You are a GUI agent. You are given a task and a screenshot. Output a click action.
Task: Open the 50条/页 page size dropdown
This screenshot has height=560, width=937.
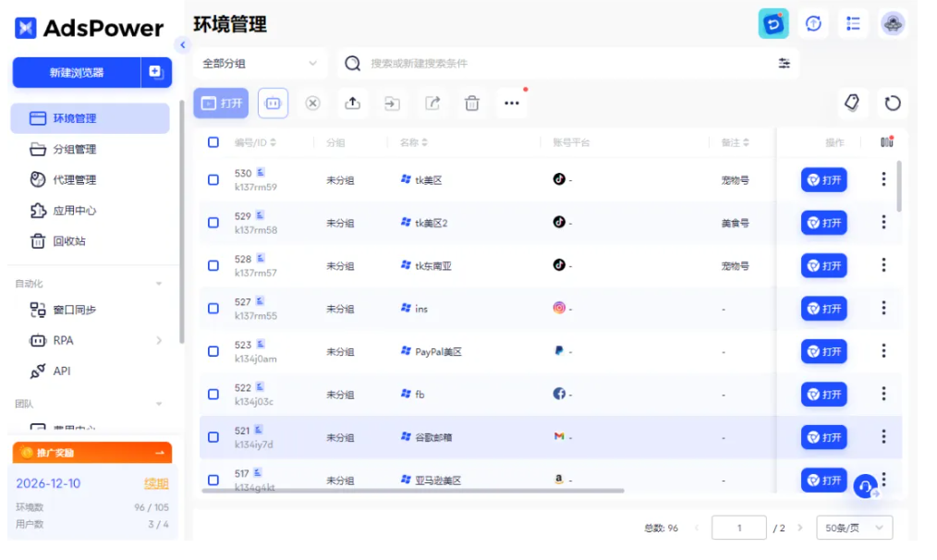click(854, 529)
